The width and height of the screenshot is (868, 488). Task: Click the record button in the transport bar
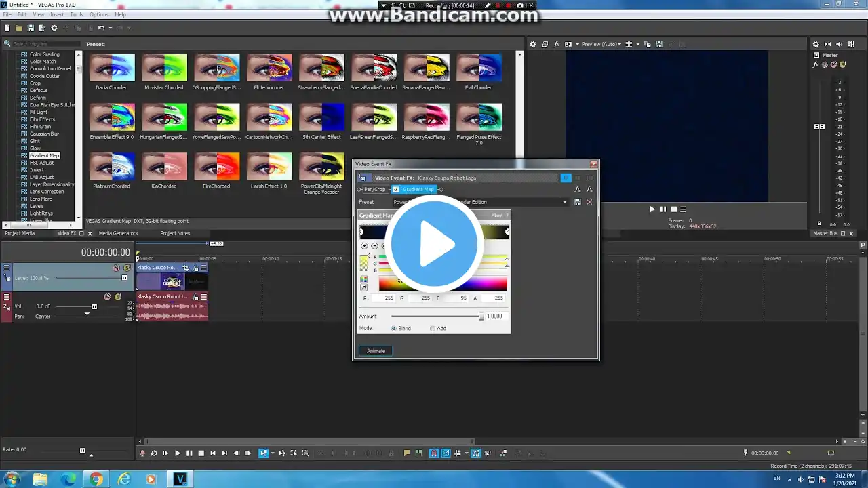pyautogui.click(x=142, y=453)
